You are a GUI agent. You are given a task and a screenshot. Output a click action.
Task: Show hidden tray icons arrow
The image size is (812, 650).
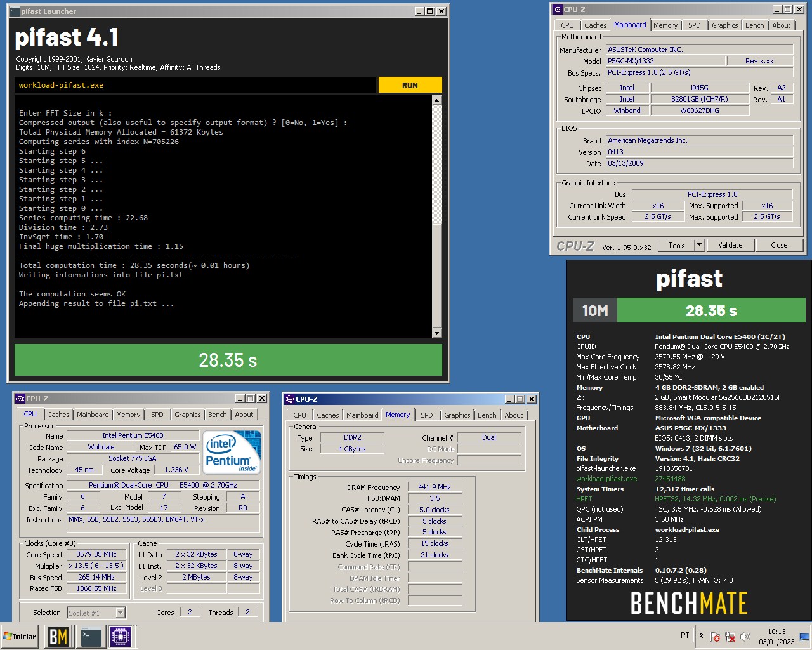701,635
